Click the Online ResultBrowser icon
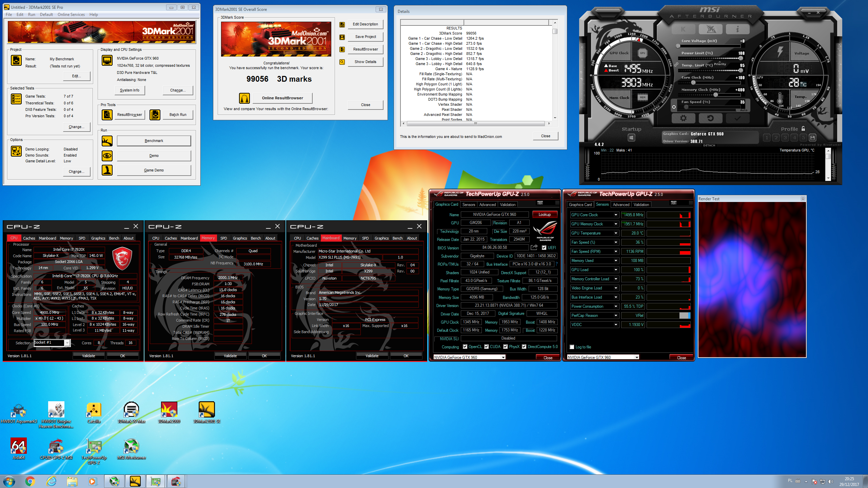868x488 pixels. pos(244,98)
